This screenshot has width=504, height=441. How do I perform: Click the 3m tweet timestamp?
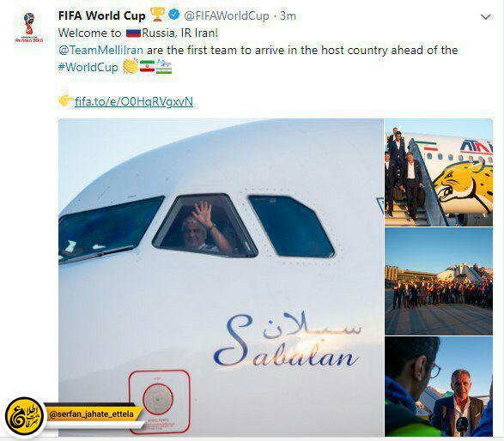coord(288,15)
